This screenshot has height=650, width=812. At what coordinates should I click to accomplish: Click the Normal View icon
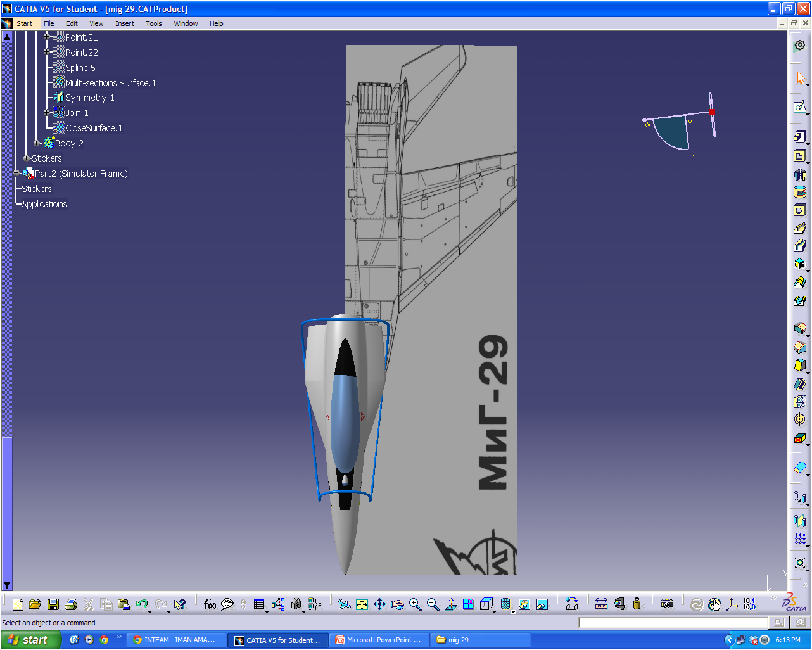tap(450, 604)
